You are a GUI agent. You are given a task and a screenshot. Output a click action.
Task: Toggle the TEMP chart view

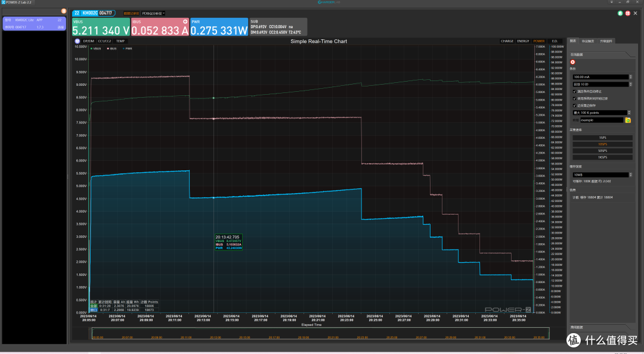click(x=120, y=41)
